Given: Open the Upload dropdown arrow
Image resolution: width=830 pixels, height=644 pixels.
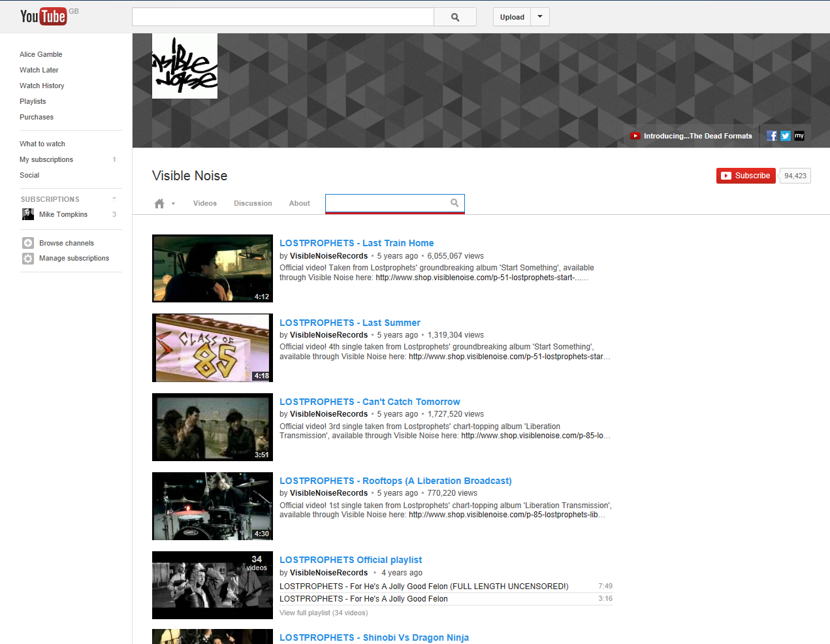Looking at the screenshot, I should (540, 17).
